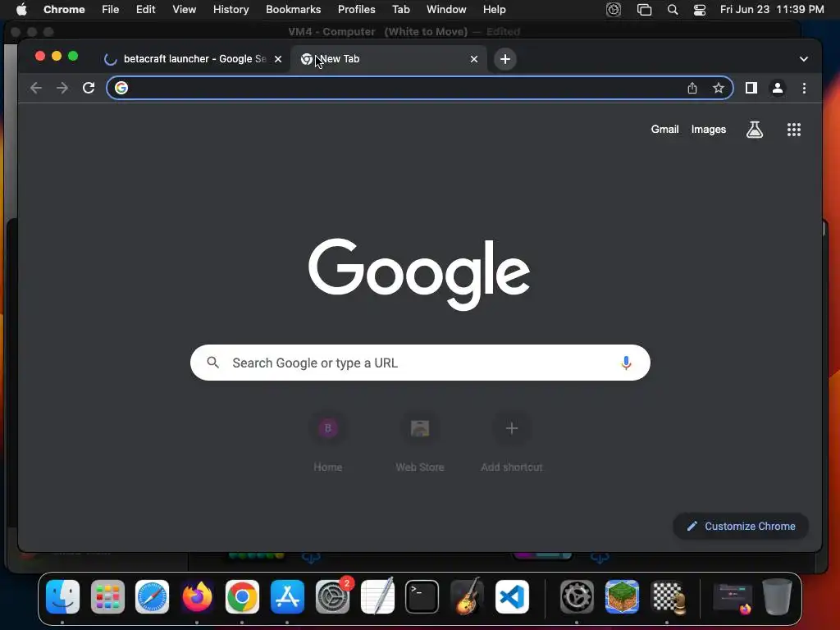Launch Firefox from the Dock

click(x=197, y=597)
